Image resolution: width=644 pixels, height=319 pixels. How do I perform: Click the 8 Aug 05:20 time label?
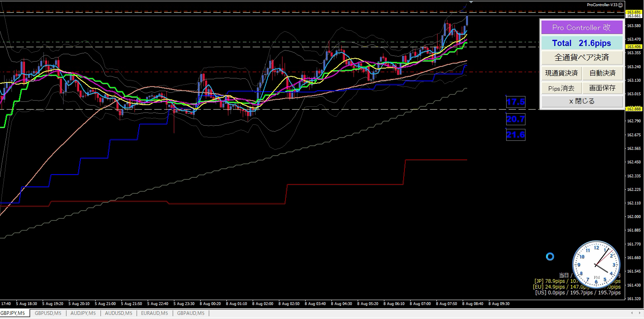(x=368, y=304)
